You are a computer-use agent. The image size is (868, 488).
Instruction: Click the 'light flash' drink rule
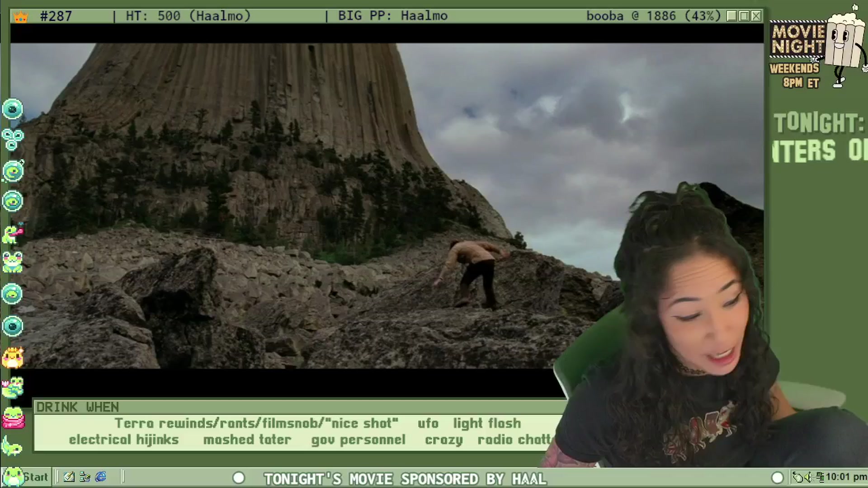(487, 423)
